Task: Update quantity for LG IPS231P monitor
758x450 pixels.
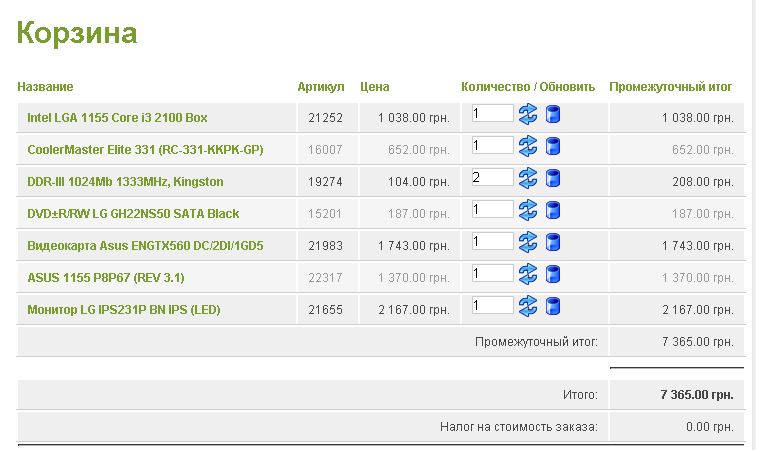Action: coord(527,306)
